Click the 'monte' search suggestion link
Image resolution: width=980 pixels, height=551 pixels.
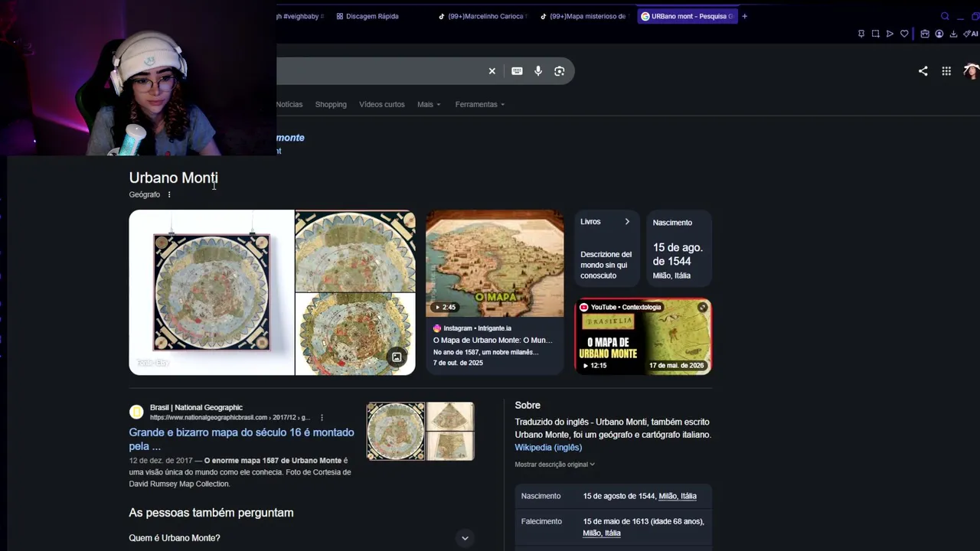click(x=290, y=138)
